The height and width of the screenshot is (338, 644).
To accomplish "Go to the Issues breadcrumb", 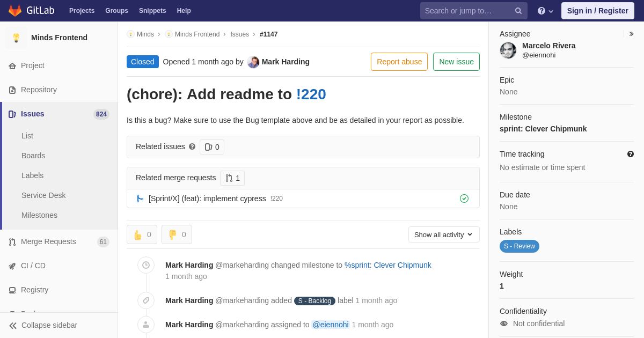I will 240,34.
